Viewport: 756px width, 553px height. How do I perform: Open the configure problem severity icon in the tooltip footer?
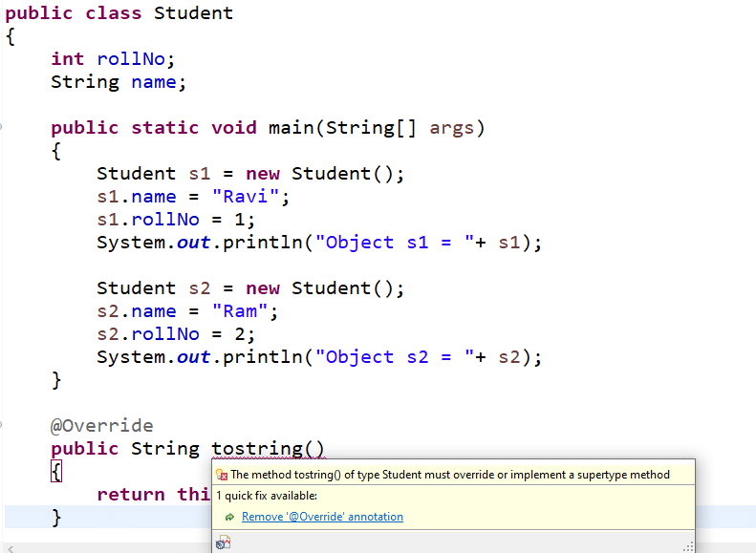click(x=223, y=542)
